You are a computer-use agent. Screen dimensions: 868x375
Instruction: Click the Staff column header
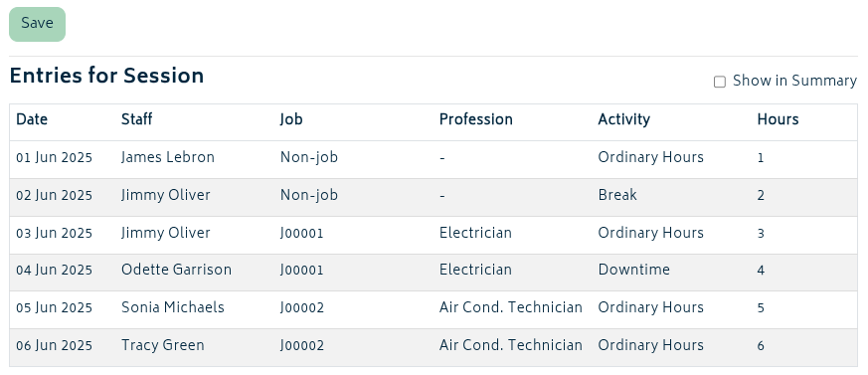(x=137, y=119)
